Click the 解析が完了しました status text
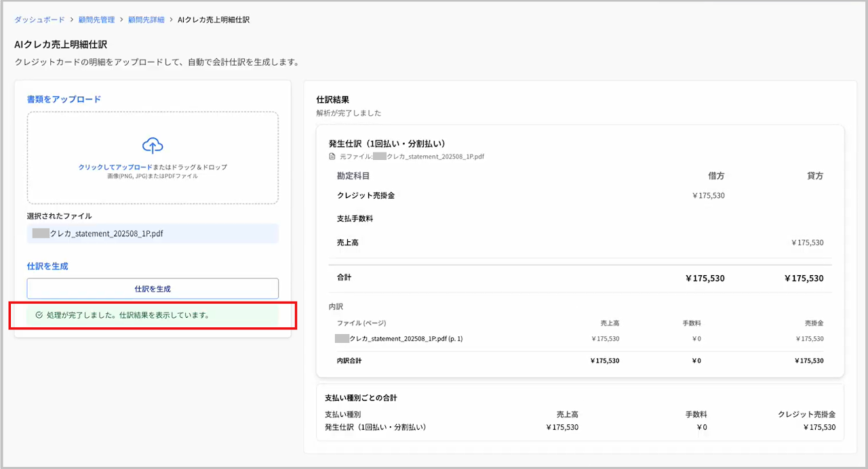The width and height of the screenshot is (868, 469). pyautogui.click(x=349, y=113)
